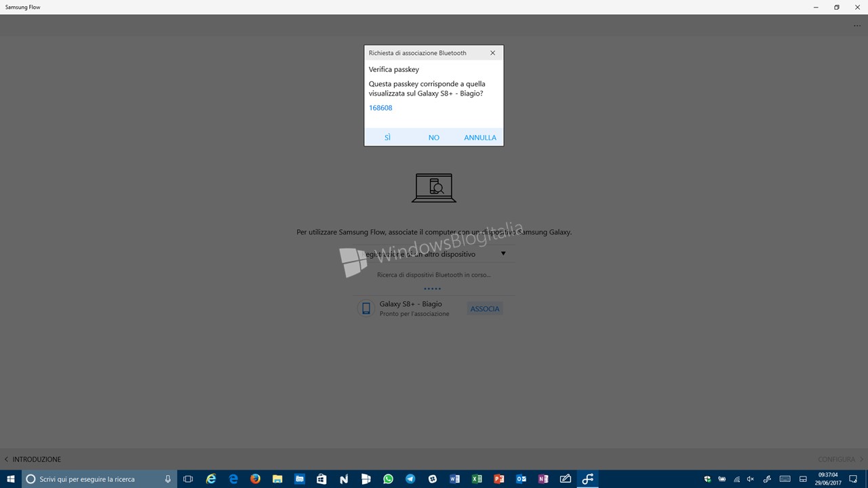Launch OneNote from taskbar

click(543, 479)
